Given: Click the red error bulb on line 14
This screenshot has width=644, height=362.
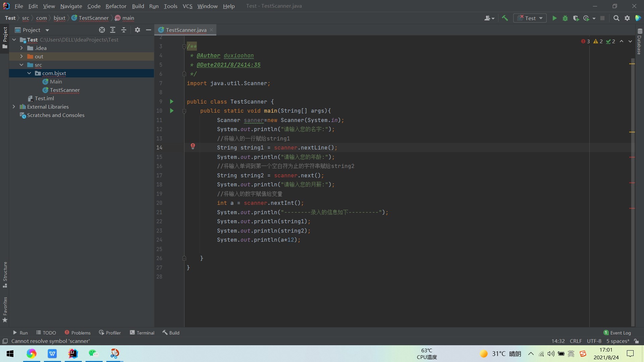Looking at the screenshot, I should 193,146.
